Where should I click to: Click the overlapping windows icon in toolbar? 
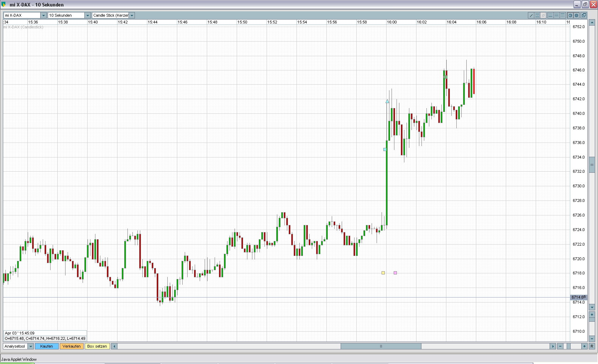(x=584, y=15)
